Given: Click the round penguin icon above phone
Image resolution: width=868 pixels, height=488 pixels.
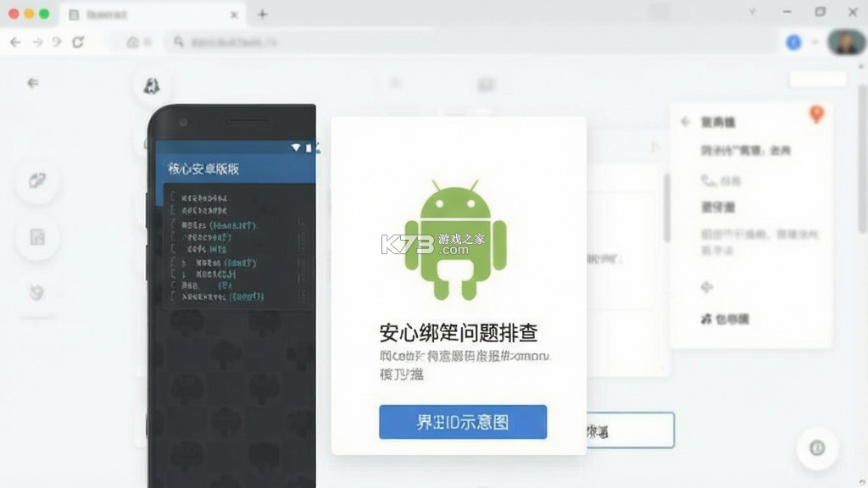Looking at the screenshot, I should point(151,86).
